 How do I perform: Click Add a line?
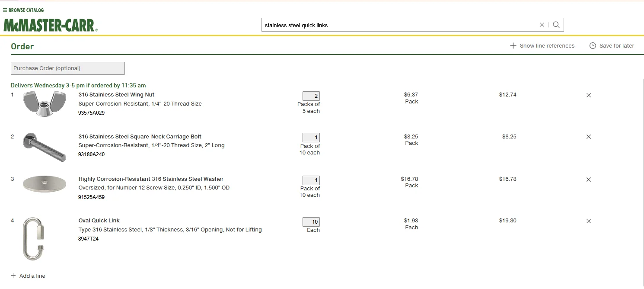28,276
